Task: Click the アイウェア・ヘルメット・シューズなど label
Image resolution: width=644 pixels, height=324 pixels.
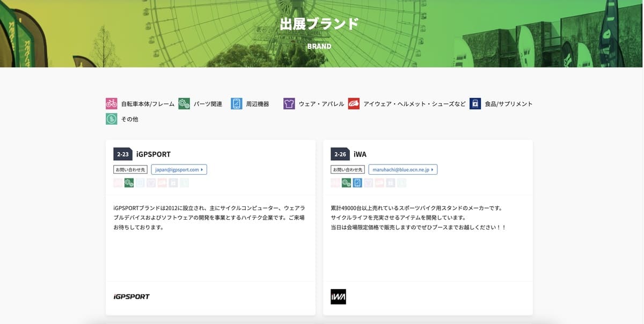Action: point(414,104)
